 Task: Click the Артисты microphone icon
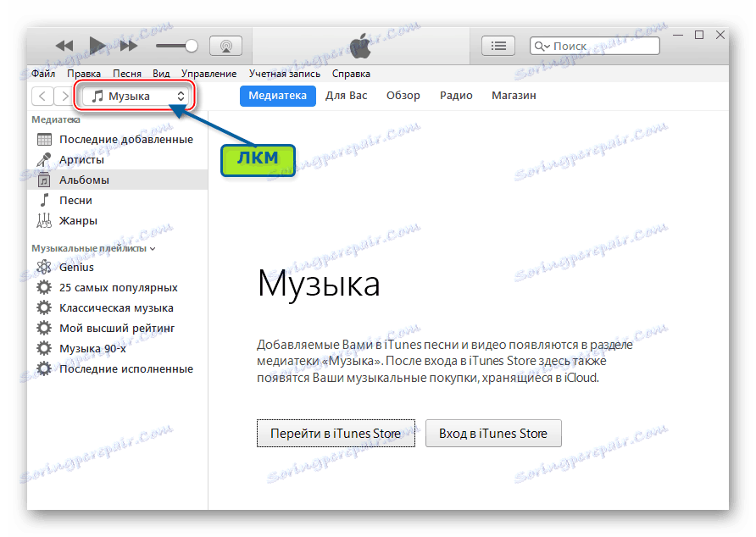coord(44,159)
